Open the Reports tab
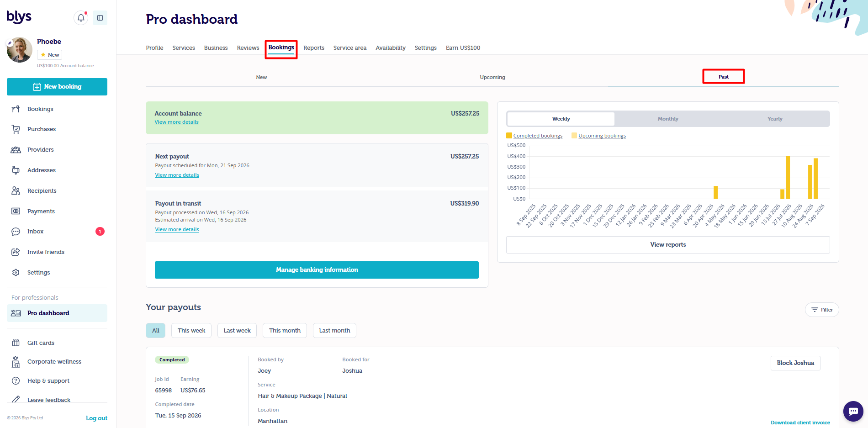Image resolution: width=868 pixels, height=428 pixels. point(314,48)
